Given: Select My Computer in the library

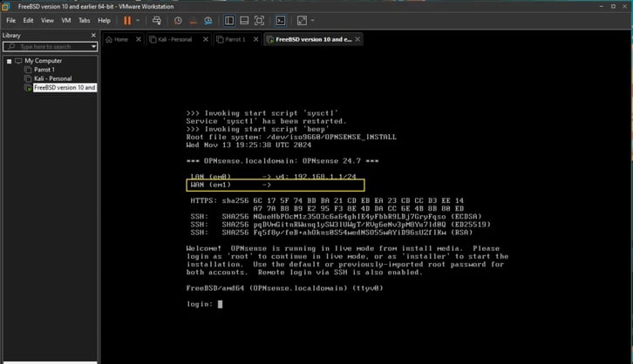Looking at the screenshot, I should coord(43,61).
